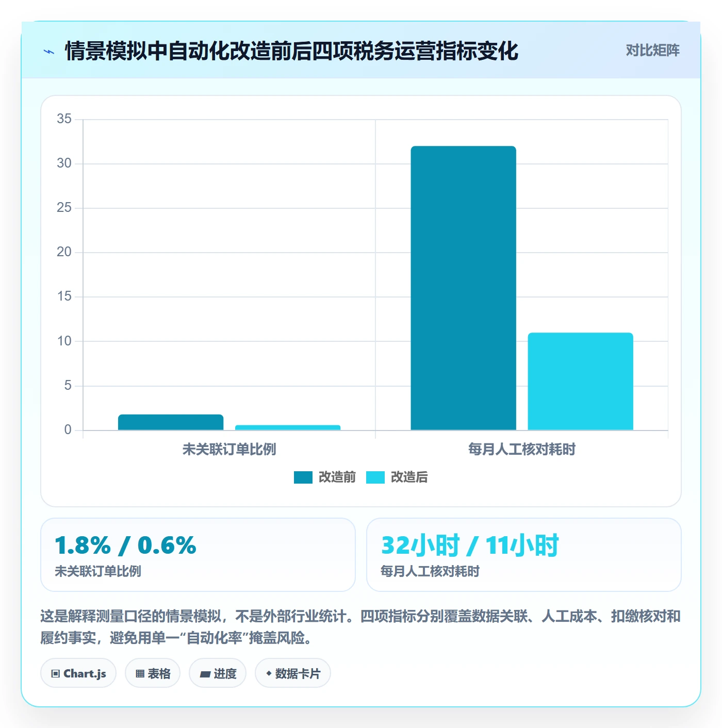The width and height of the screenshot is (722, 728).
Task: Click the 改造前 legend label
Action: tap(337, 477)
